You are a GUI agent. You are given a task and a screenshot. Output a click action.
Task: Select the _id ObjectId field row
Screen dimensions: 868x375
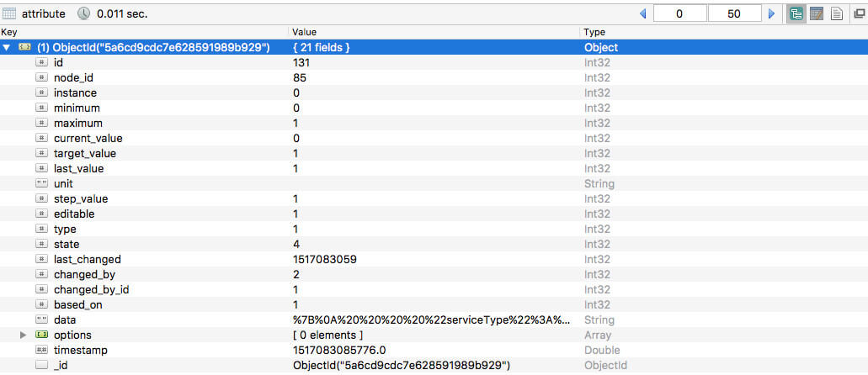click(434, 365)
